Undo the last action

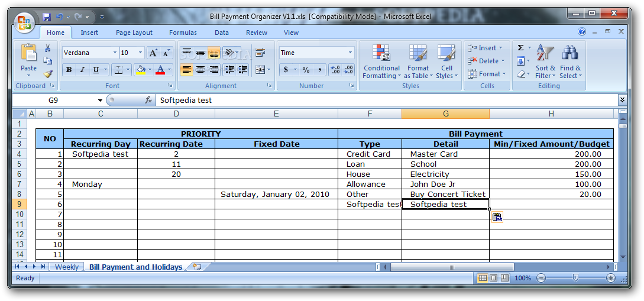pos(59,17)
